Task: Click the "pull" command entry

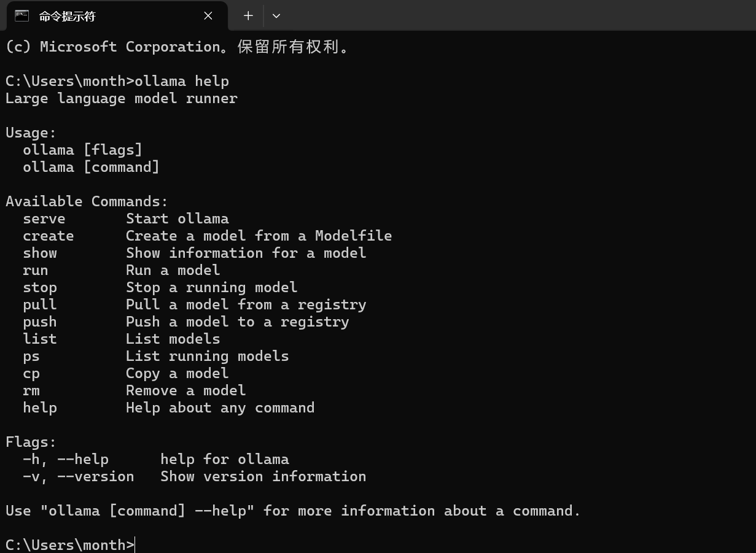Action: (40, 304)
